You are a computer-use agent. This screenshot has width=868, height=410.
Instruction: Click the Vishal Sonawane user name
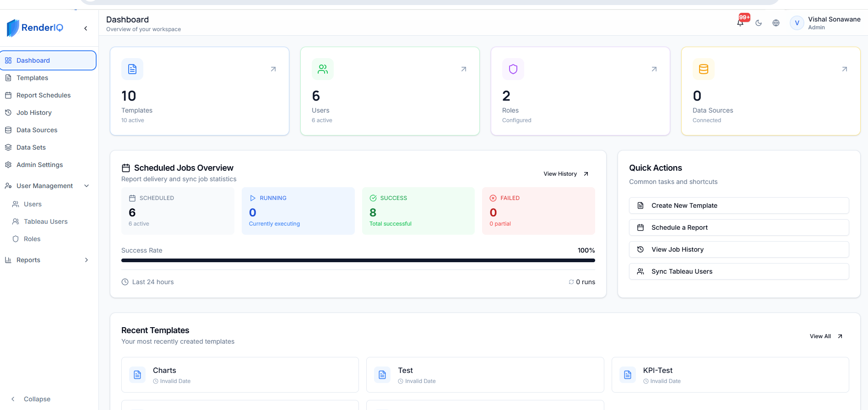click(834, 19)
